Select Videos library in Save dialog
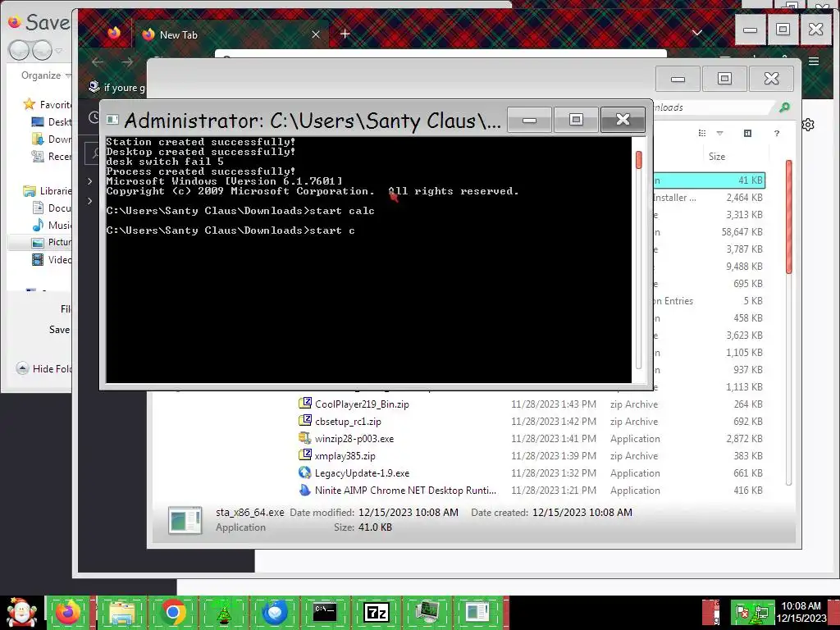The height and width of the screenshot is (630, 840). point(52,259)
